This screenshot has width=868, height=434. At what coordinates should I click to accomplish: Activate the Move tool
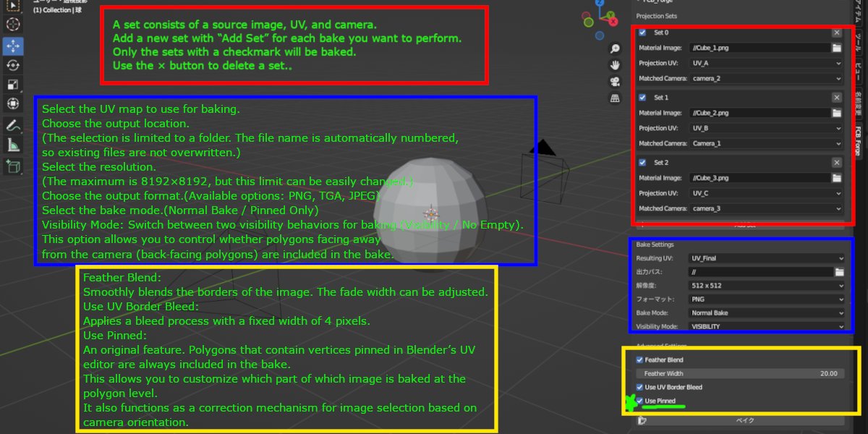(x=13, y=46)
